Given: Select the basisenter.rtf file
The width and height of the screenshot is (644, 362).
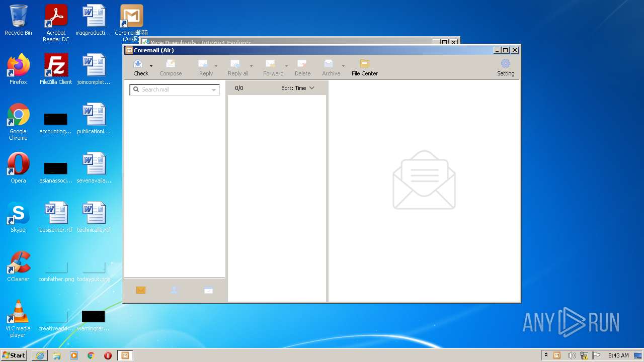Looking at the screenshot, I should click(x=56, y=217).
